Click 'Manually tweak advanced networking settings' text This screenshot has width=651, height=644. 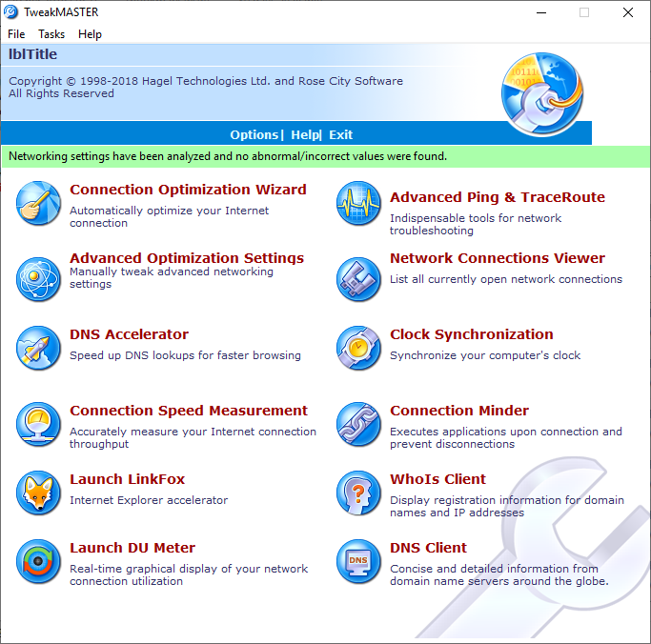pos(172,277)
